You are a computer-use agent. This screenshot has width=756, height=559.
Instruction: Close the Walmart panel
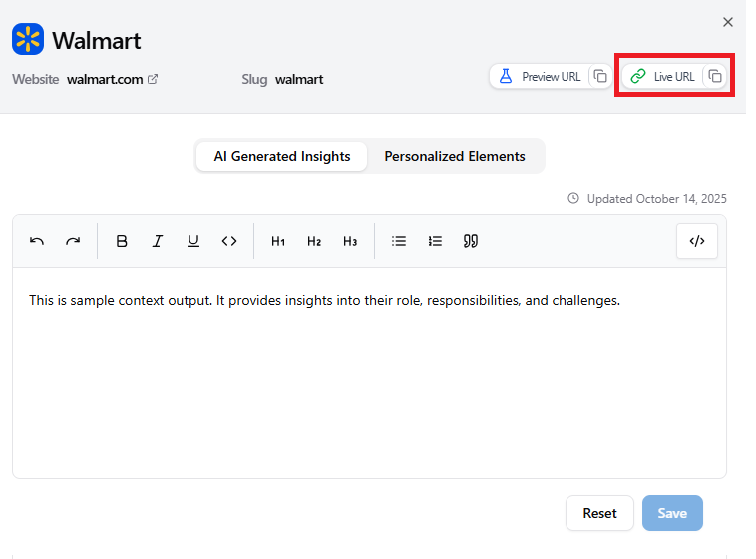pos(727,22)
